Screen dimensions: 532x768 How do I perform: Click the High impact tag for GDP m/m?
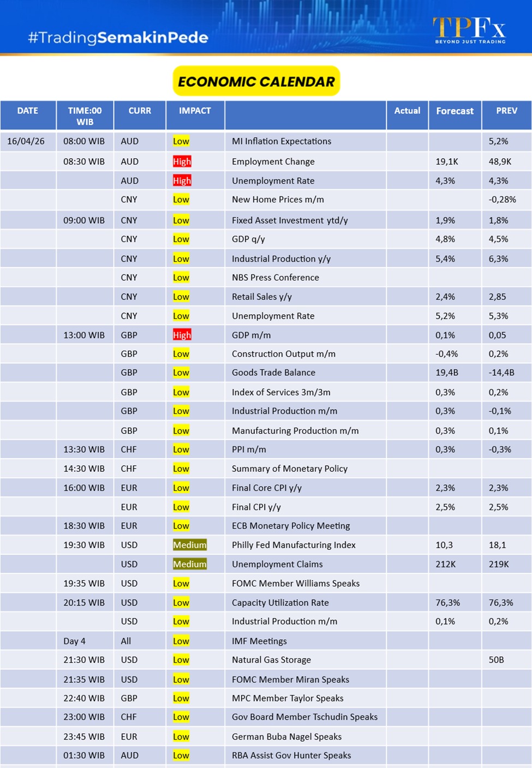[182, 335]
